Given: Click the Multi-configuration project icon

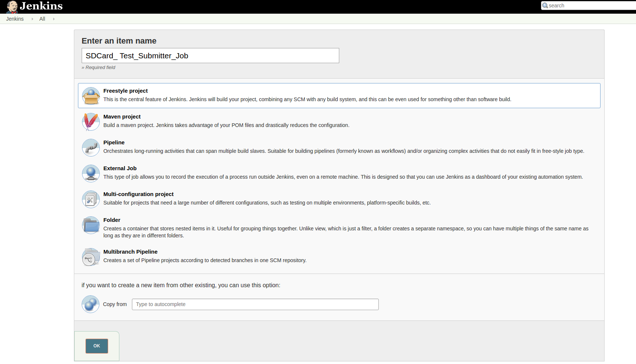Looking at the screenshot, I should pos(91,199).
